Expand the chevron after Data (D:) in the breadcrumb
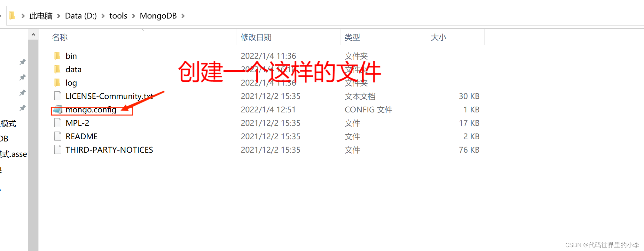 point(103,16)
